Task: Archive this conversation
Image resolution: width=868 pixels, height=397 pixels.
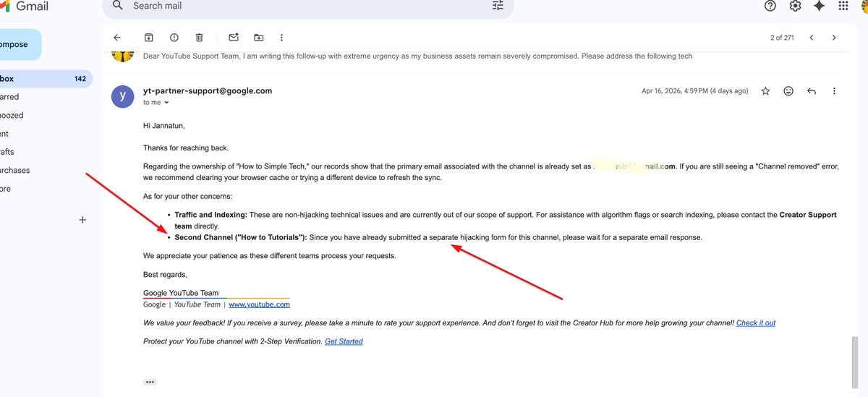Action: point(148,38)
